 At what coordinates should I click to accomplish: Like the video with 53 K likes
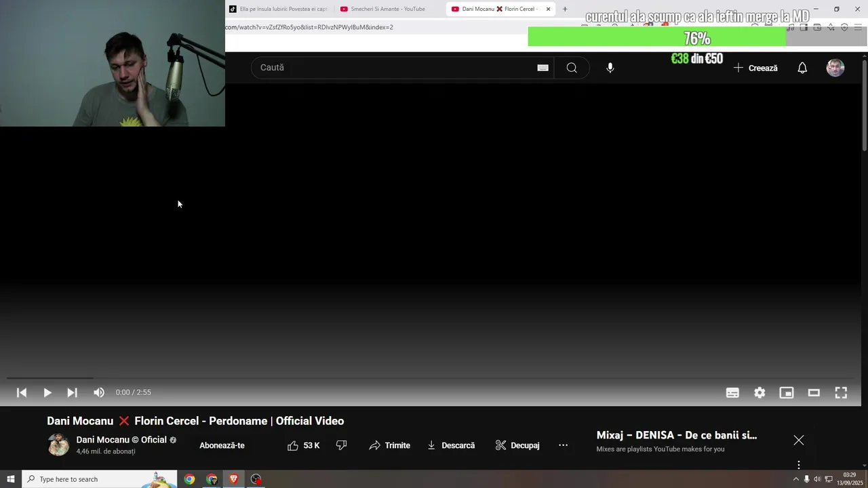[304, 445]
